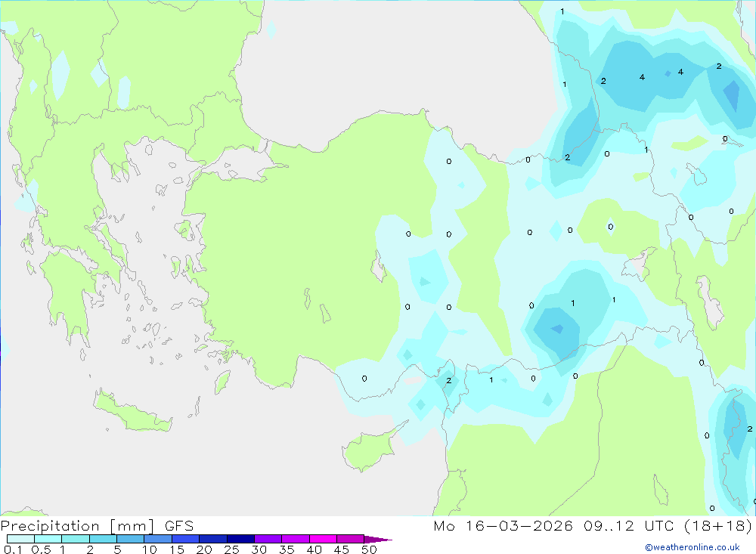The image size is (756, 554).
Task: Click the arrow tip above 50 mm
Action: (x=378, y=540)
